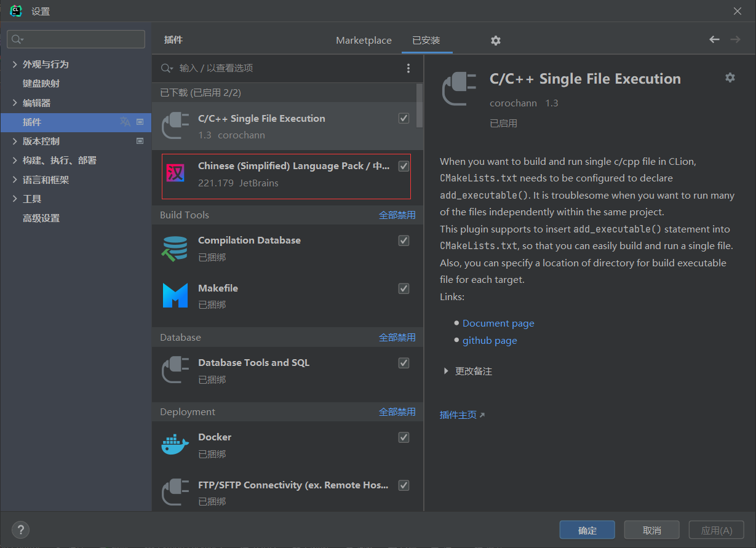The width and height of the screenshot is (756, 548).
Task: Click the Docker whale plugin icon
Action: (175, 445)
